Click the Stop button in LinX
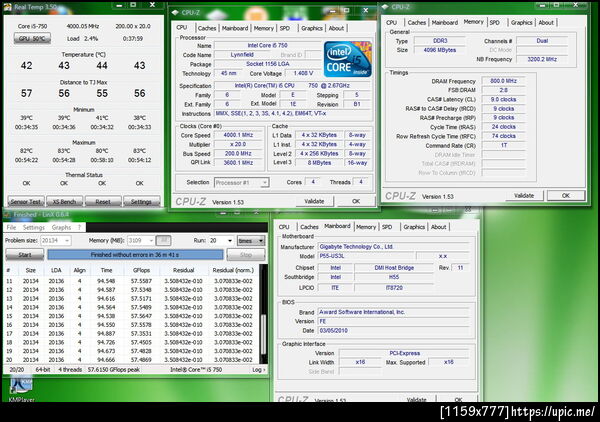The height and width of the screenshot is (422, 600). coord(246,254)
